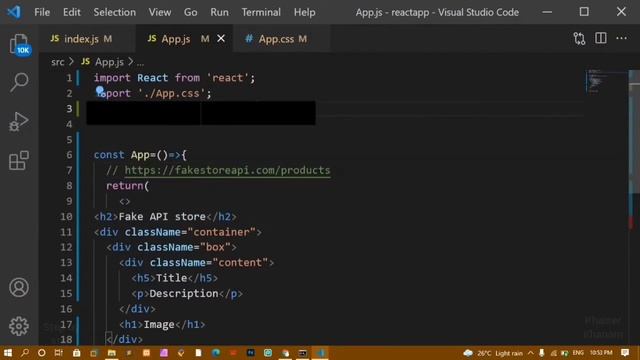Click the 'react' import string on line 1
The width and height of the screenshot is (640, 360).
click(227, 78)
